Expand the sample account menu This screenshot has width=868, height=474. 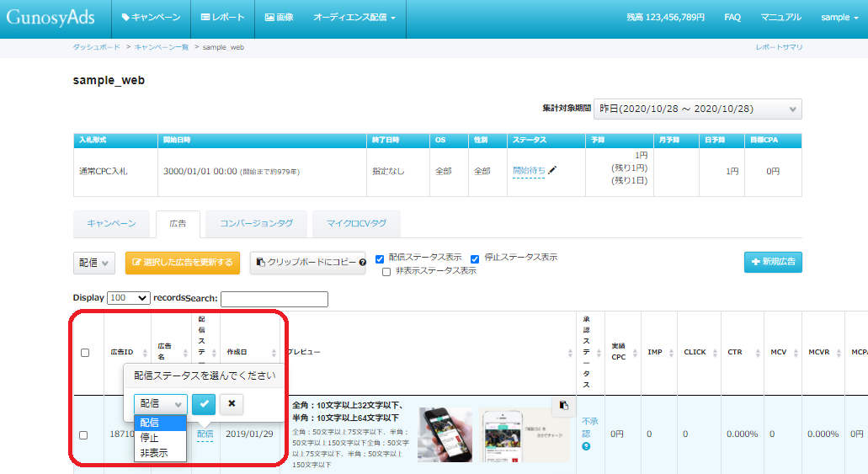(x=839, y=18)
